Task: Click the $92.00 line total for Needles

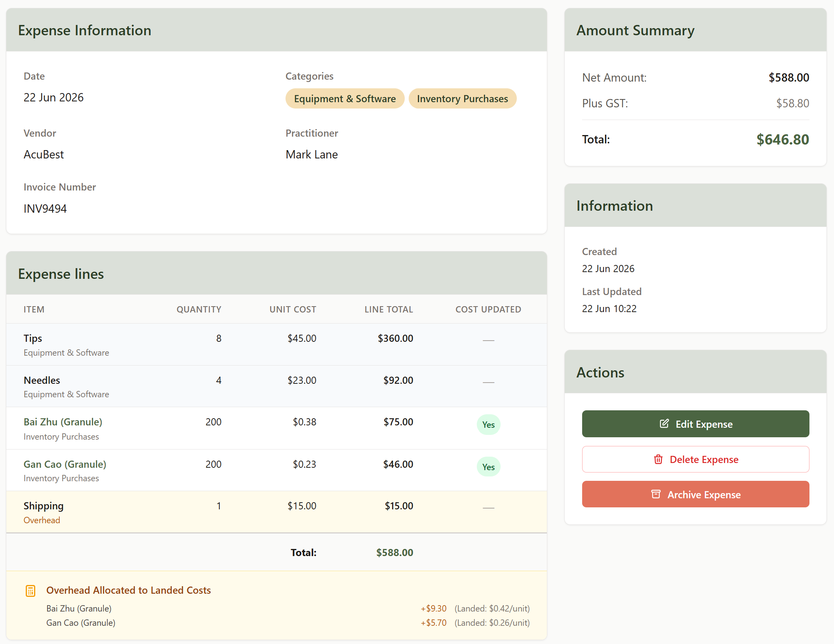Action: coord(398,380)
